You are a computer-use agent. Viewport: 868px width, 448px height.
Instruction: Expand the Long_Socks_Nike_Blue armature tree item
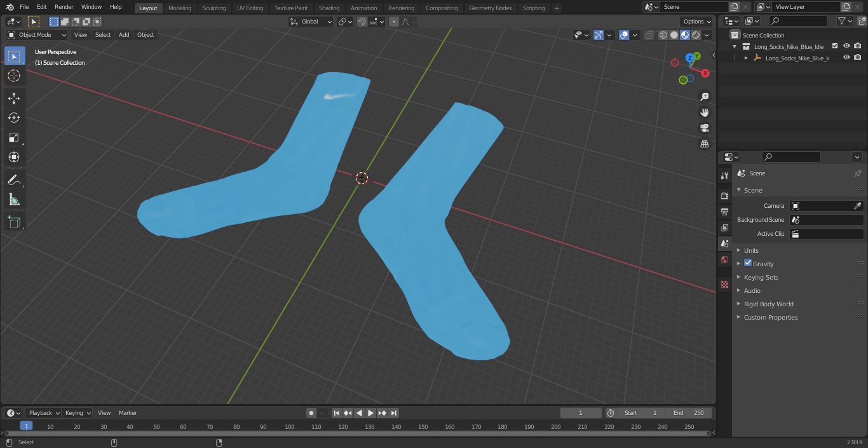click(x=746, y=58)
